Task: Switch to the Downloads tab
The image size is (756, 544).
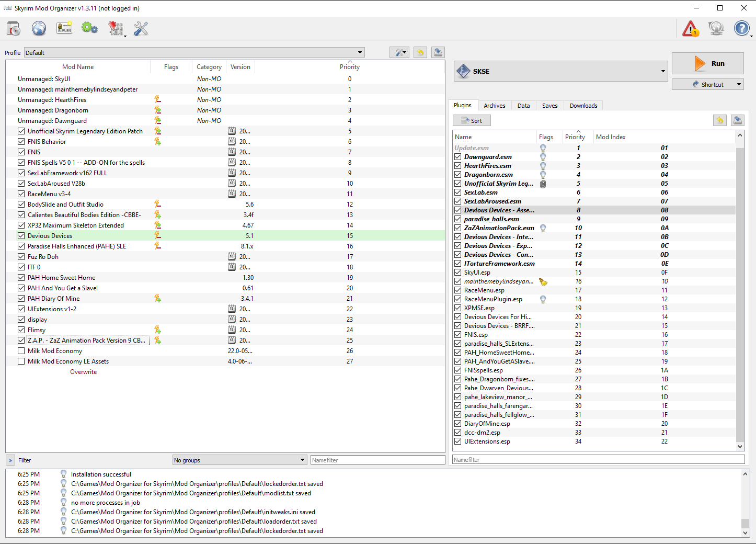Action: pyautogui.click(x=583, y=106)
